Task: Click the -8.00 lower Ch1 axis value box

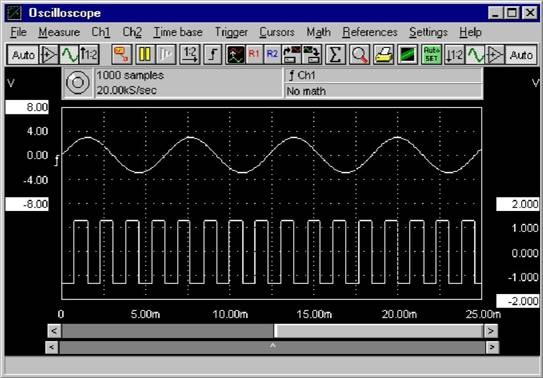Action: click(27, 204)
